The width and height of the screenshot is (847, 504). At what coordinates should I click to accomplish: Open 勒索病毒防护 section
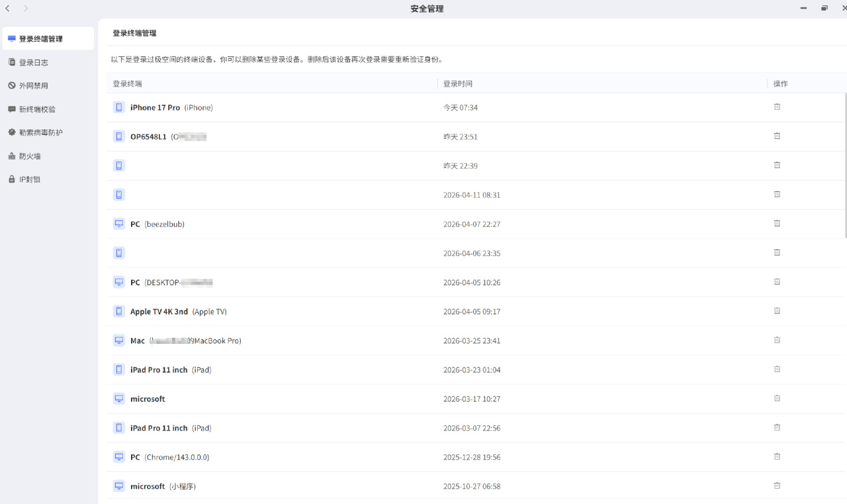coord(48,132)
